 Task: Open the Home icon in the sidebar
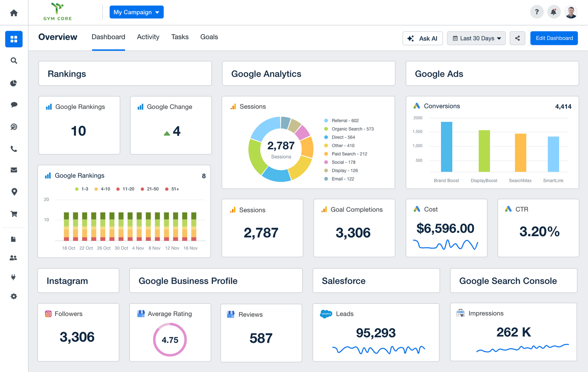point(14,13)
